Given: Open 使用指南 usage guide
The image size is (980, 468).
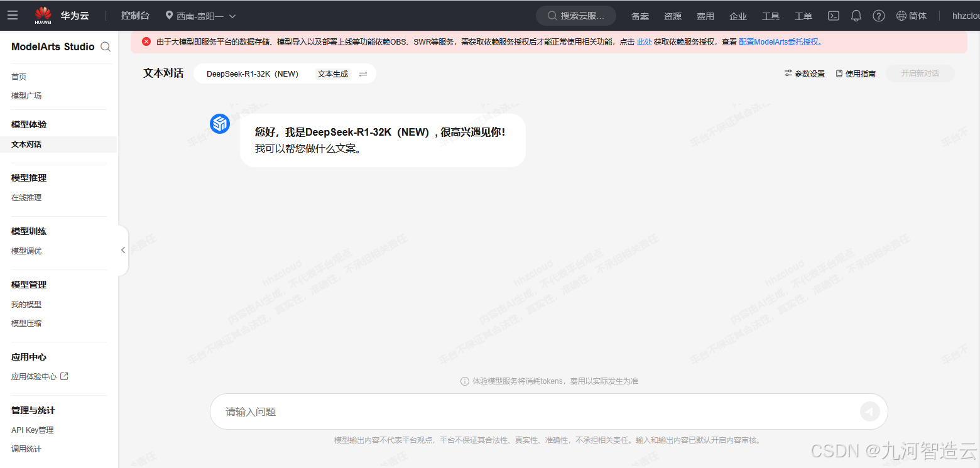Looking at the screenshot, I should [x=856, y=73].
